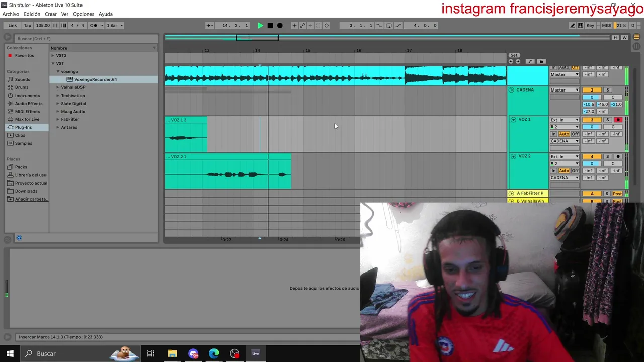This screenshot has width=644, height=362.
Task: Toggle the Punch-In switch
Action: [379, 25]
